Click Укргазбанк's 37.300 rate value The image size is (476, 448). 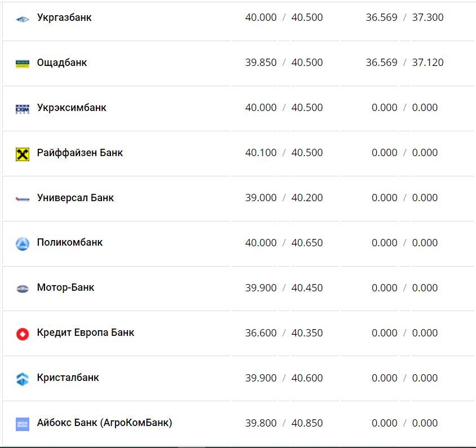pyautogui.click(x=428, y=17)
